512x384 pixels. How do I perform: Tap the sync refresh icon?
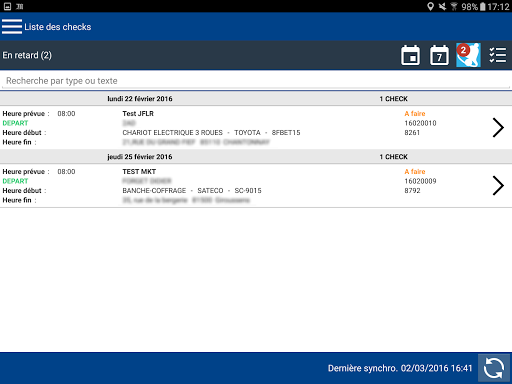[494, 368]
